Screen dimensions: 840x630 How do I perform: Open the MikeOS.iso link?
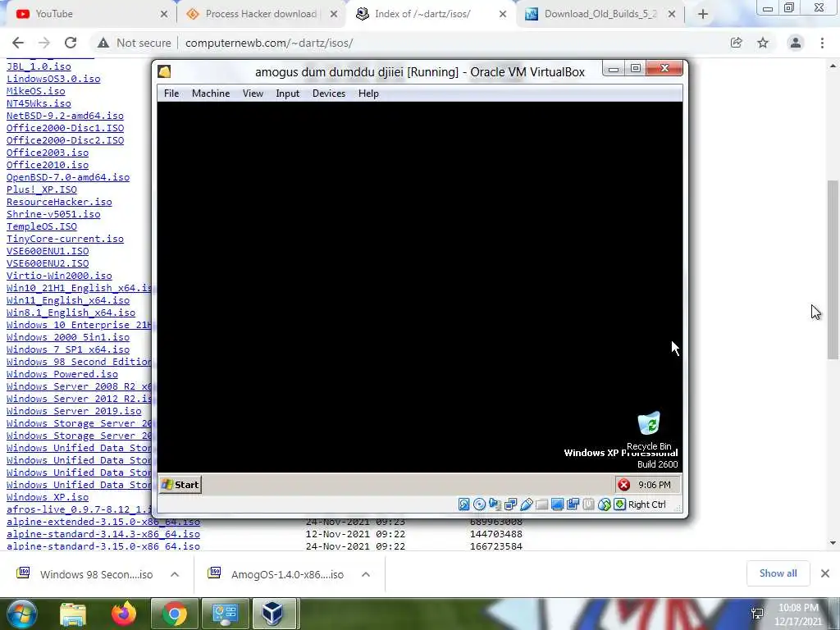click(36, 91)
